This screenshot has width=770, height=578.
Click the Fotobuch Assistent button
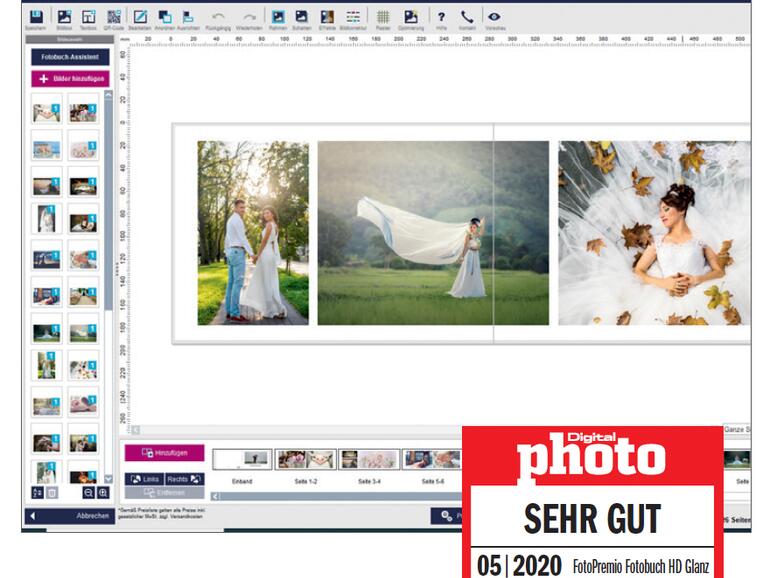tap(69, 57)
